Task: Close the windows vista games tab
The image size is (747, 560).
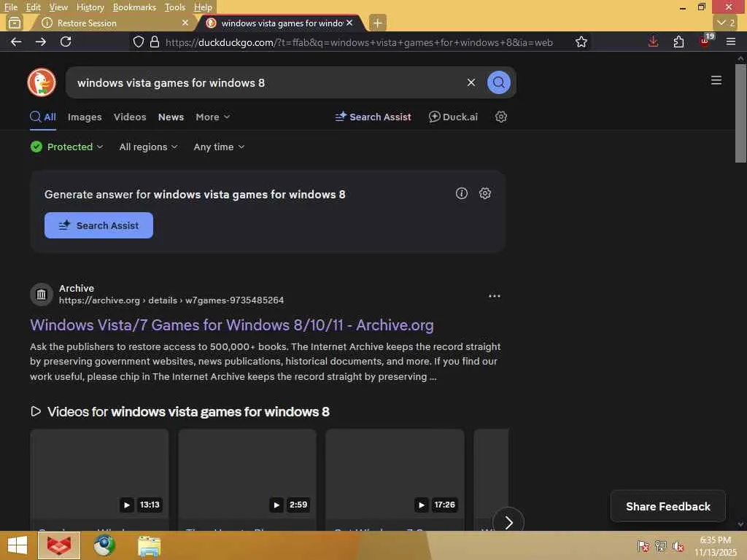Action: [x=349, y=23]
